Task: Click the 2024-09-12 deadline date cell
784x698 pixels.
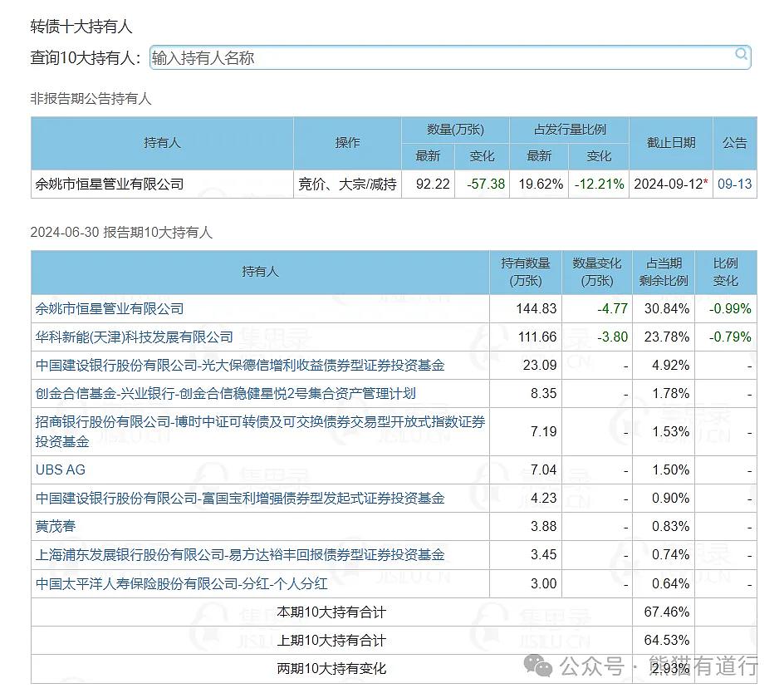Action: [669, 184]
